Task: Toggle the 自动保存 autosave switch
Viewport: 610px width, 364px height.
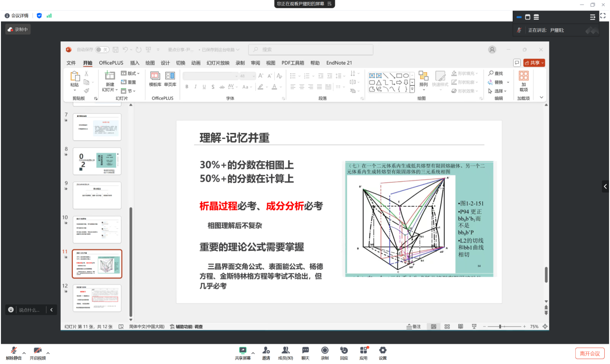Action: [x=102, y=50]
